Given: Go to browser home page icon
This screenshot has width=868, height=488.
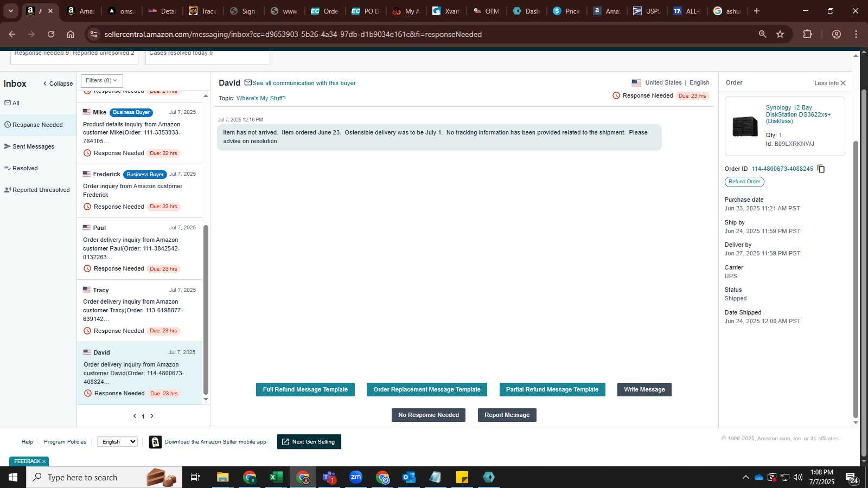Looking at the screenshot, I should (x=71, y=34).
